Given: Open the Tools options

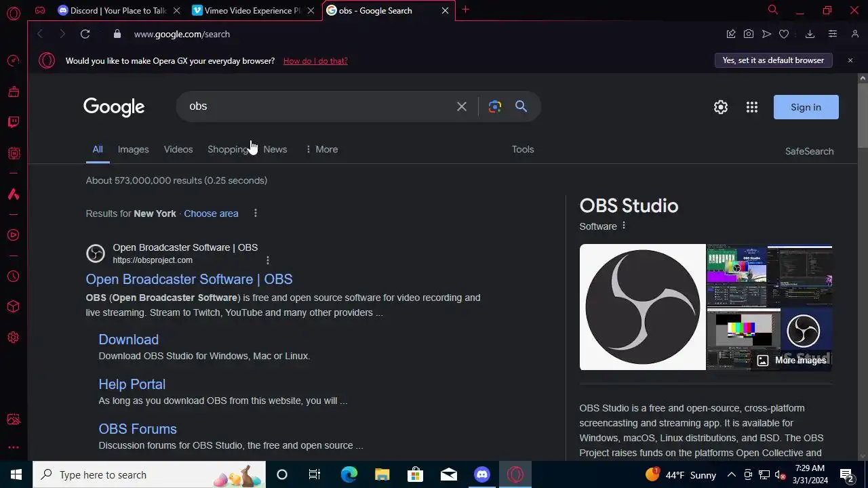Looking at the screenshot, I should point(523,149).
